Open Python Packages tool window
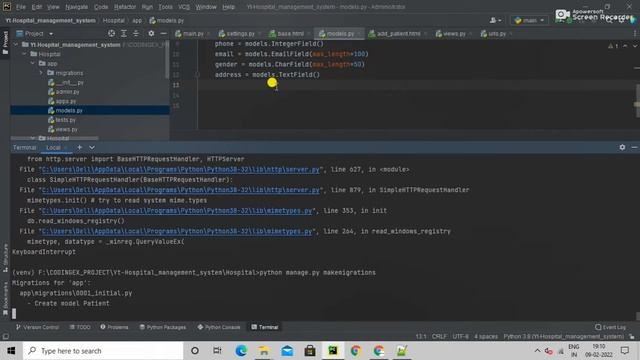Viewport: 640px width, 360px height. [x=162, y=327]
